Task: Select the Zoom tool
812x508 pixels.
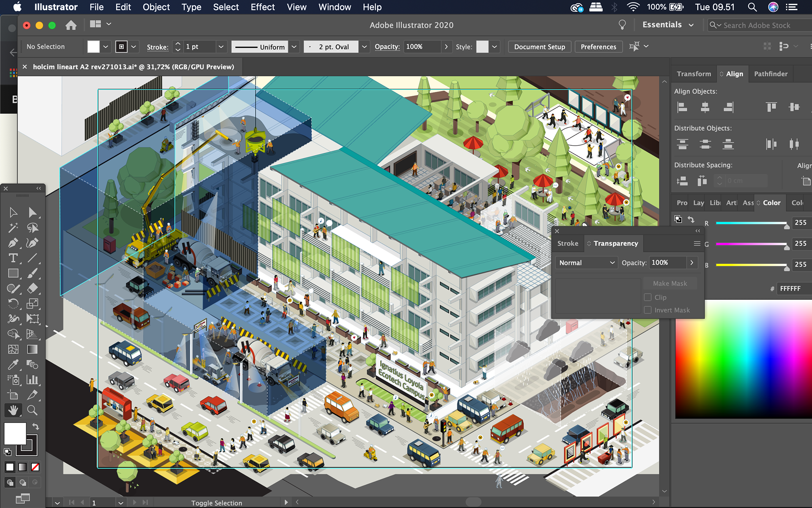Action: pos(32,410)
